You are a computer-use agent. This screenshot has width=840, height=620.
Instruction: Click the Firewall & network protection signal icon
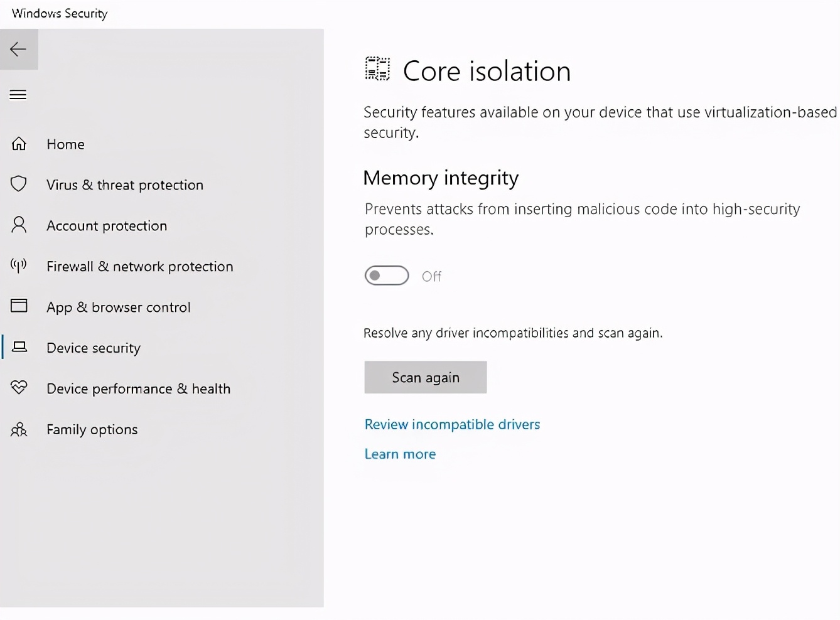point(18,265)
